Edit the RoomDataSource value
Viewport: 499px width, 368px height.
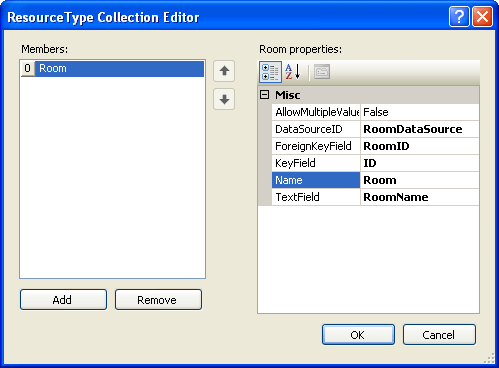click(x=420, y=129)
